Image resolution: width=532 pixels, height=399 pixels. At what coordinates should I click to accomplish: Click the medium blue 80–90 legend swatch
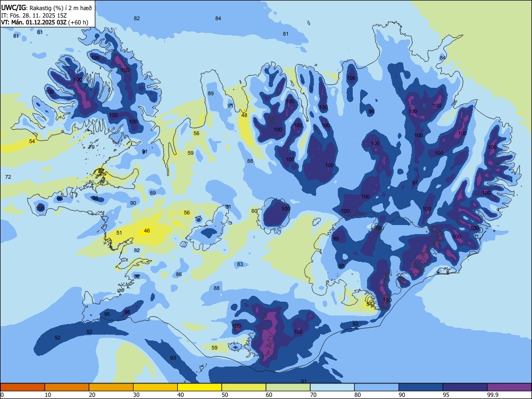[x=377, y=387]
